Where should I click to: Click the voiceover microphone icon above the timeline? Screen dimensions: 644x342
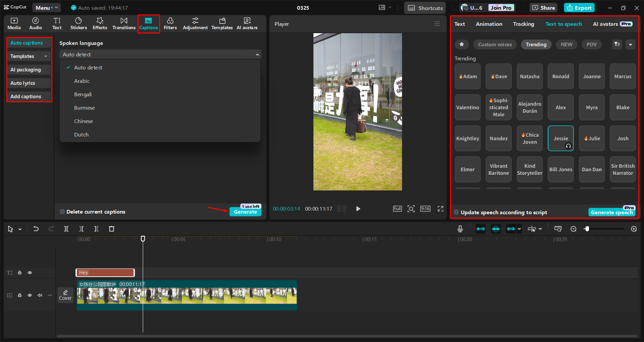coord(460,229)
